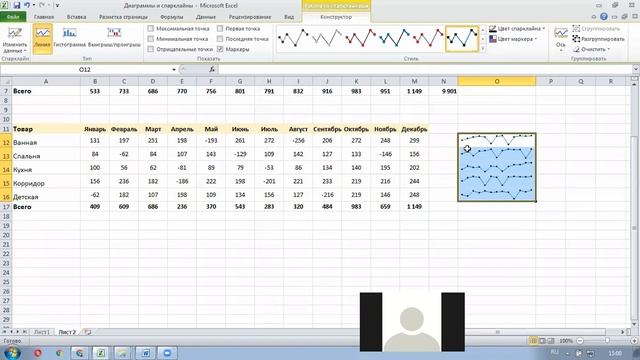Switch to Normal view in status bar
Screen dimensions: 640x360
(x=533, y=340)
